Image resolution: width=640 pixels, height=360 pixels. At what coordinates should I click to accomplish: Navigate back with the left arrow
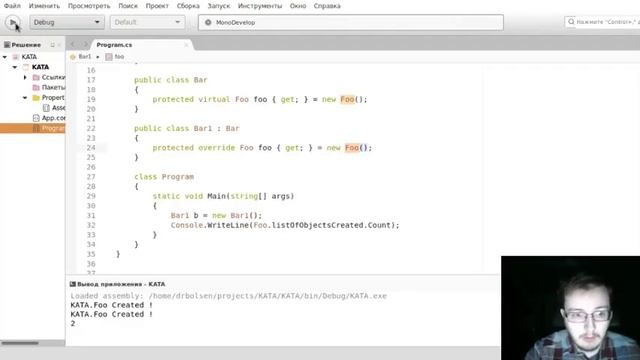(73, 44)
